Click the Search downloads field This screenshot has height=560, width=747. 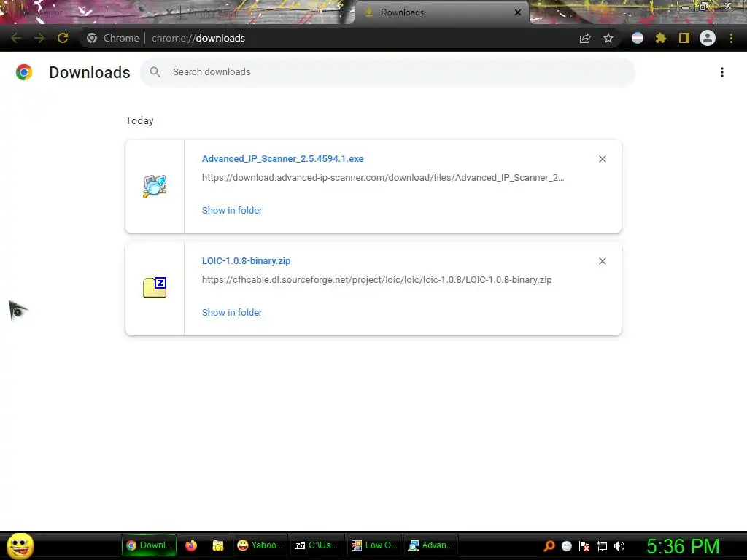click(387, 72)
